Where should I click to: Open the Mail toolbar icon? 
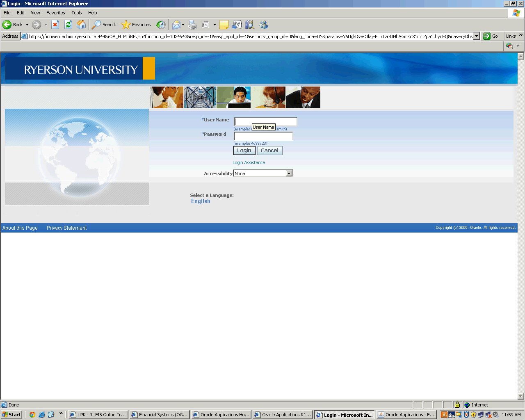pyautogui.click(x=176, y=25)
